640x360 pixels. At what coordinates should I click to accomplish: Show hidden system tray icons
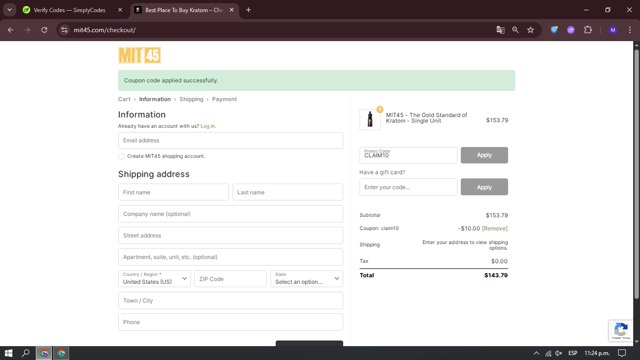point(536,353)
